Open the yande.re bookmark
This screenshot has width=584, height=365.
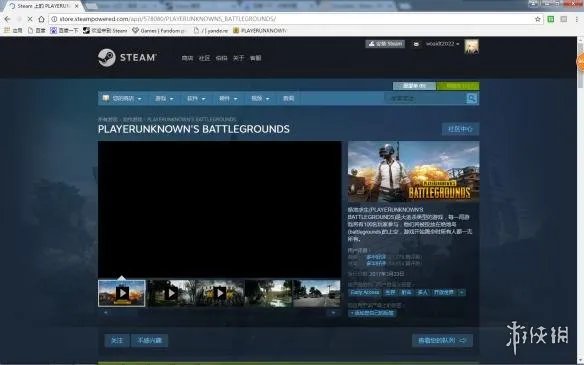211,31
